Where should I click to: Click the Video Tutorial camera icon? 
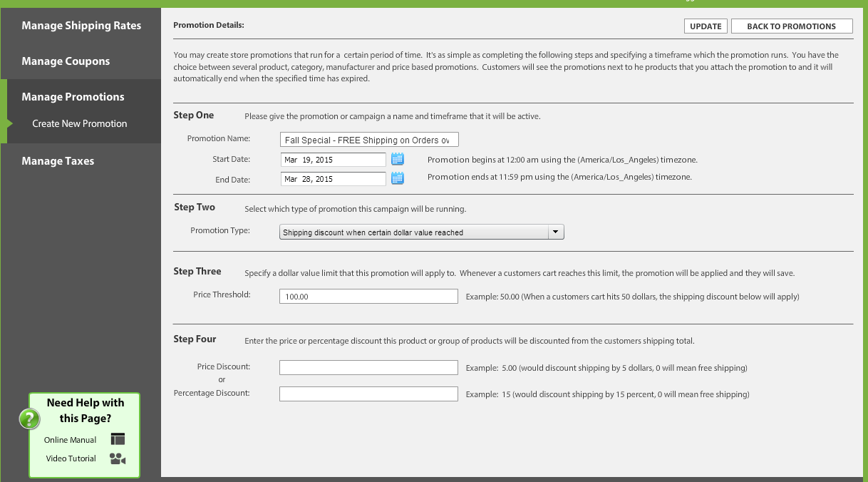[118, 458]
